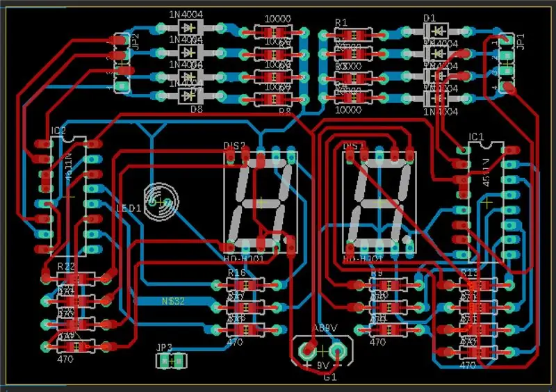Screen dimensions: 556x392
Task: Select the D1 diode label
Action: tap(430, 18)
